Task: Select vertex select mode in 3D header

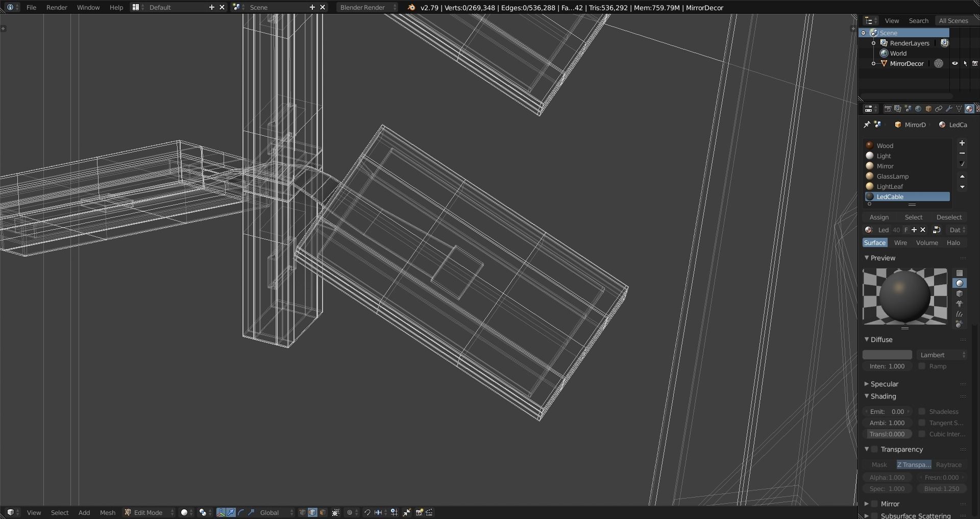Action: pyautogui.click(x=302, y=512)
